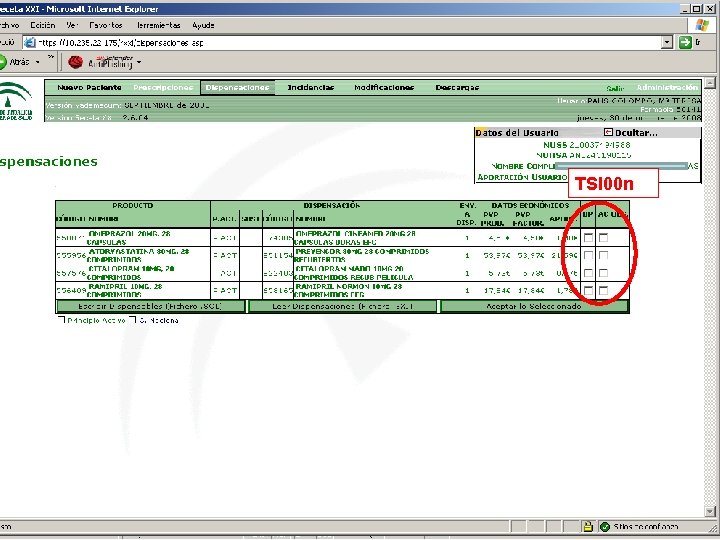Image resolution: width=720 pixels, height=540 pixels.
Task: Tick the AC UD checkbox for Citalopram row
Action: (603, 273)
